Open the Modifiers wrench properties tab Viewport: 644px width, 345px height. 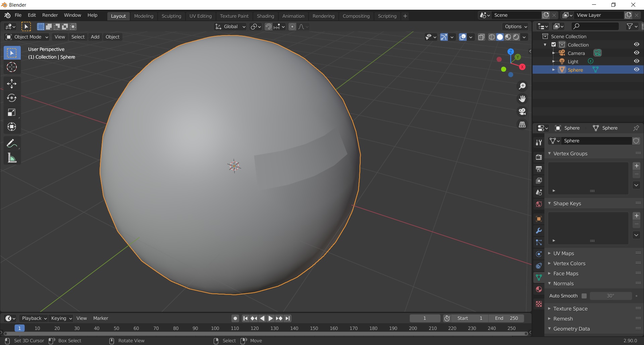539,231
